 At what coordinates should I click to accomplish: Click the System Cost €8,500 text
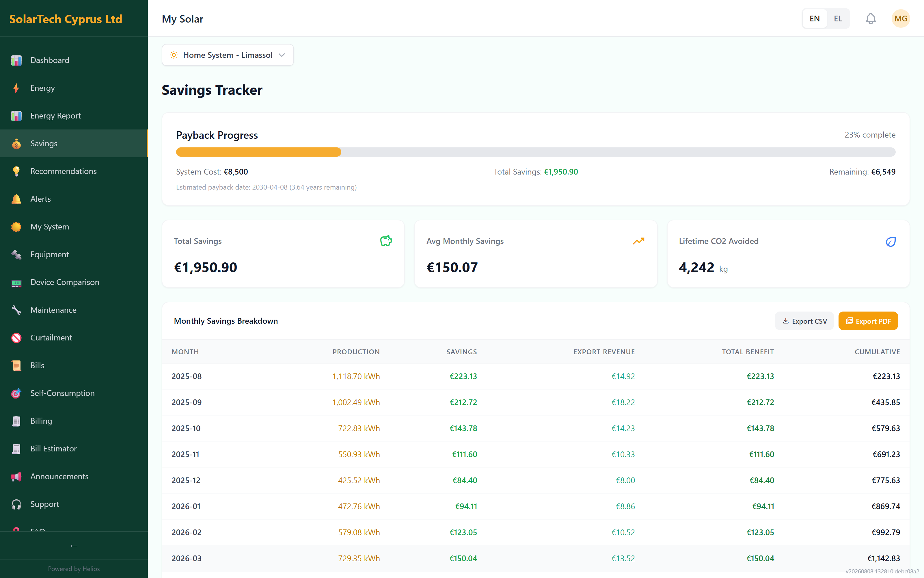point(212,172)
